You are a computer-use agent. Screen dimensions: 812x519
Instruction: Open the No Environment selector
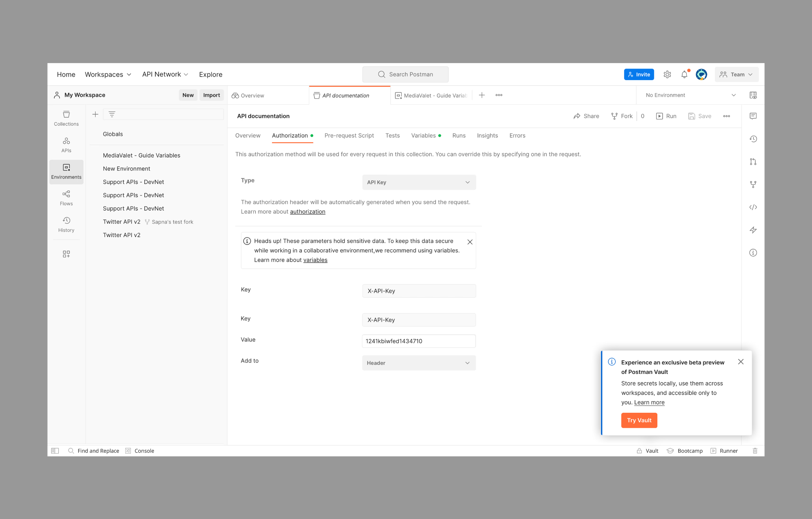(690, 95)
